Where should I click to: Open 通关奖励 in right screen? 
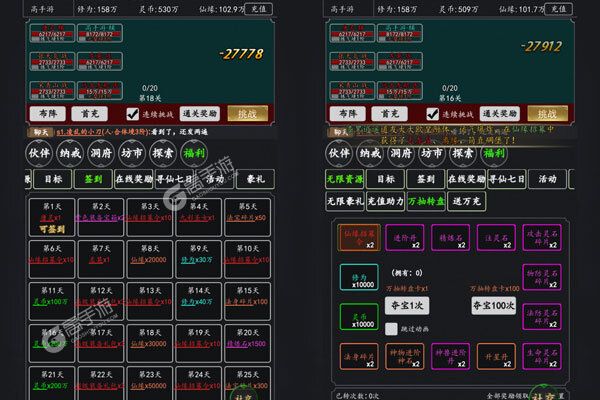pyautogui.click(x=500, y=114)
